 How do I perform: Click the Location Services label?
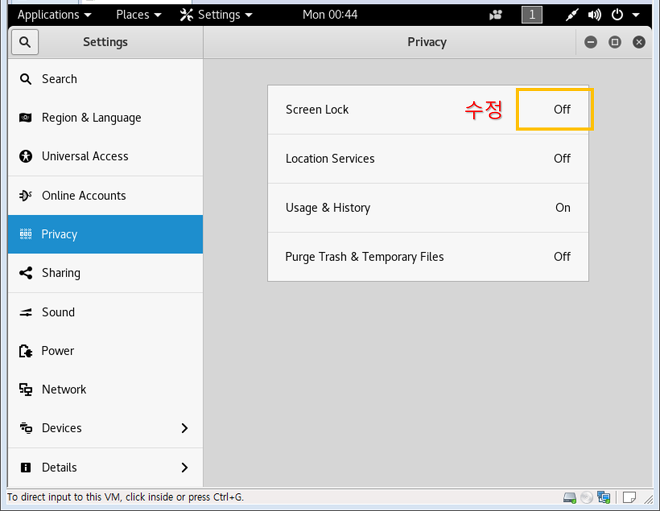330,159
